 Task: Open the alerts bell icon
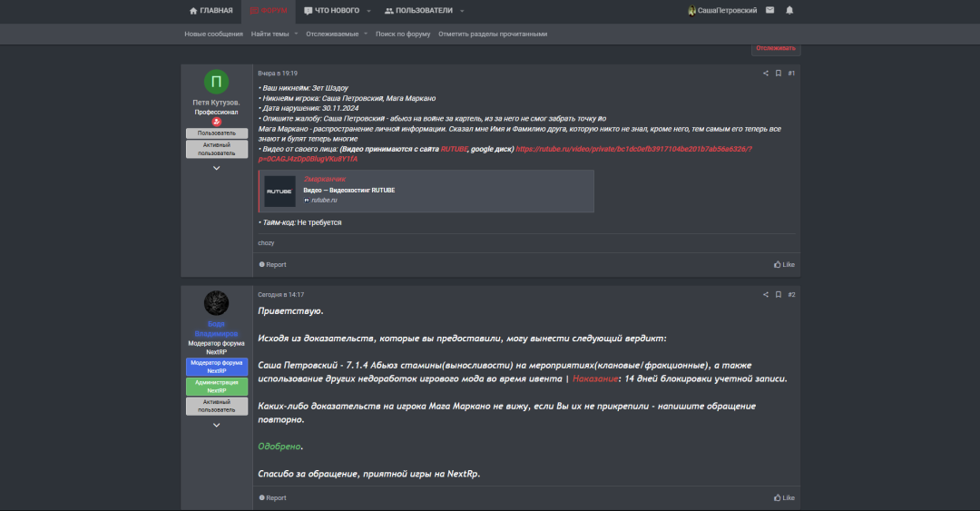pyautogui.click(x=789, y=10)
